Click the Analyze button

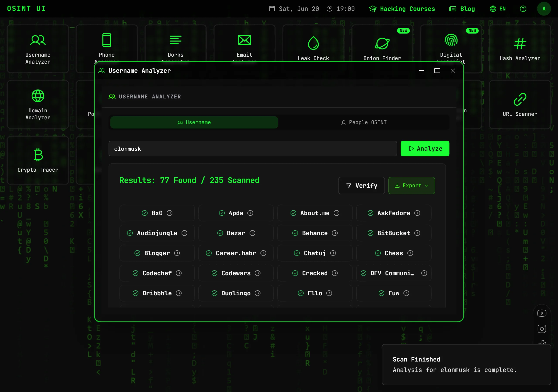[425, 149]
